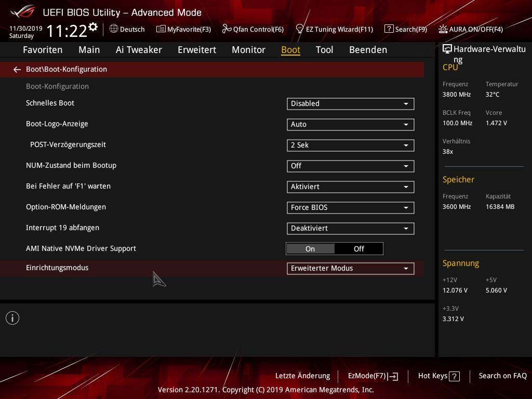Open NUM-Zustand beim Bootup dropdown
Image resolution: width=532 pixels, height=399 pixels.
click(351, 166)
